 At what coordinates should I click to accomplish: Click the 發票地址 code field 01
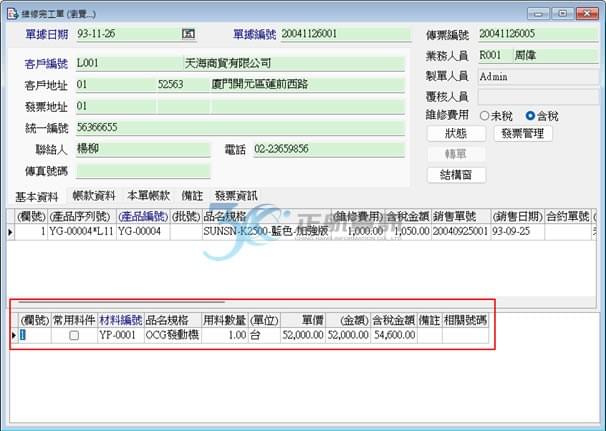click(116, 106)
